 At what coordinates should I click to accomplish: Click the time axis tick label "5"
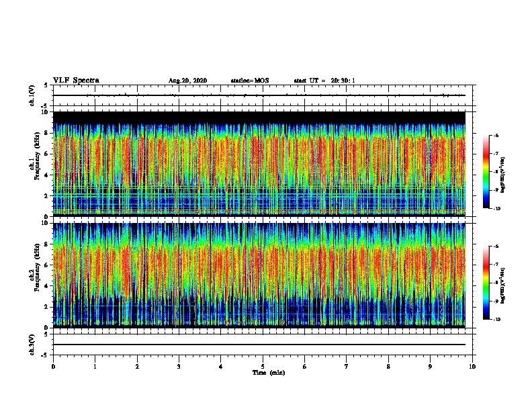click(x=263, y=367)
